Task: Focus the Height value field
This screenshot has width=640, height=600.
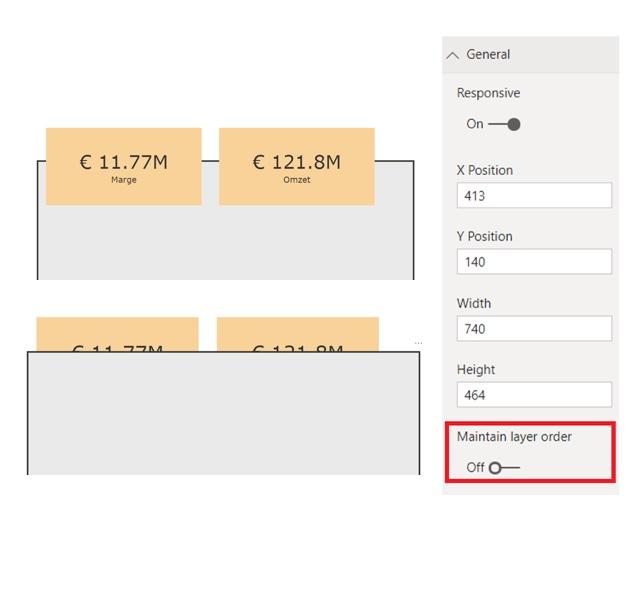Action: (534, 394)
